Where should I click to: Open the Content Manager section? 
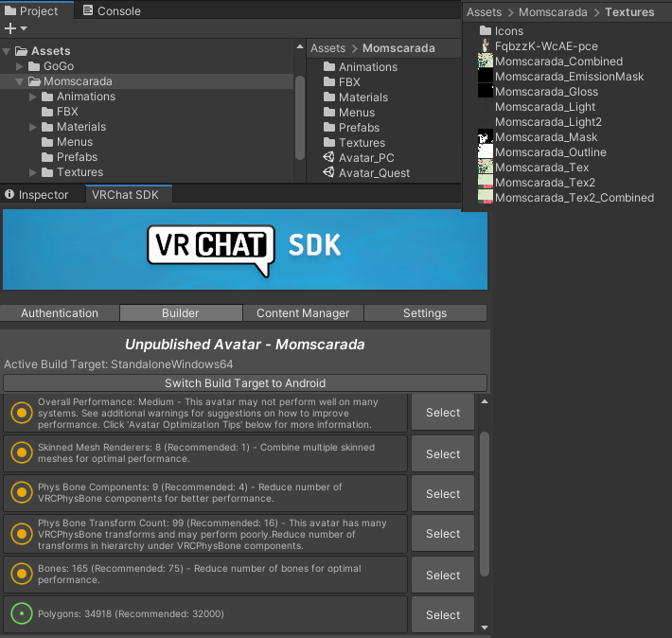(x=303, y=313)
